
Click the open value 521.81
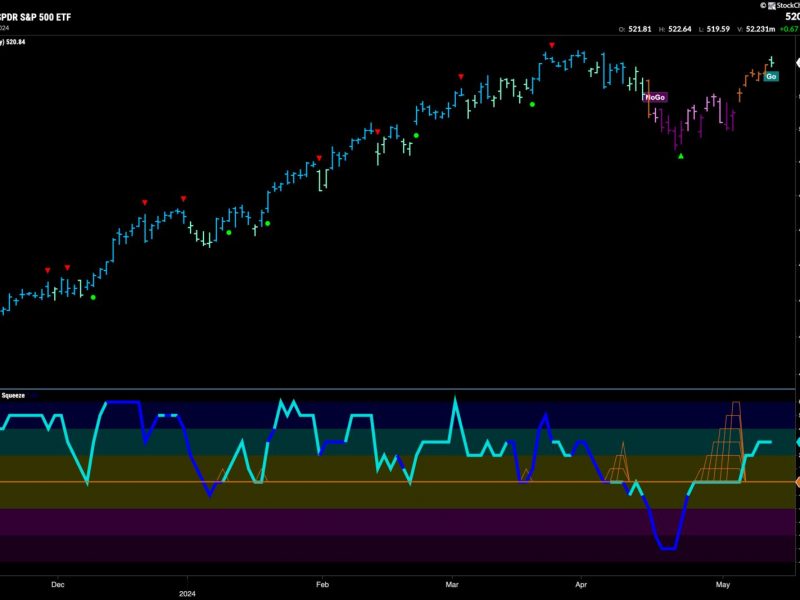coord(640,29)
